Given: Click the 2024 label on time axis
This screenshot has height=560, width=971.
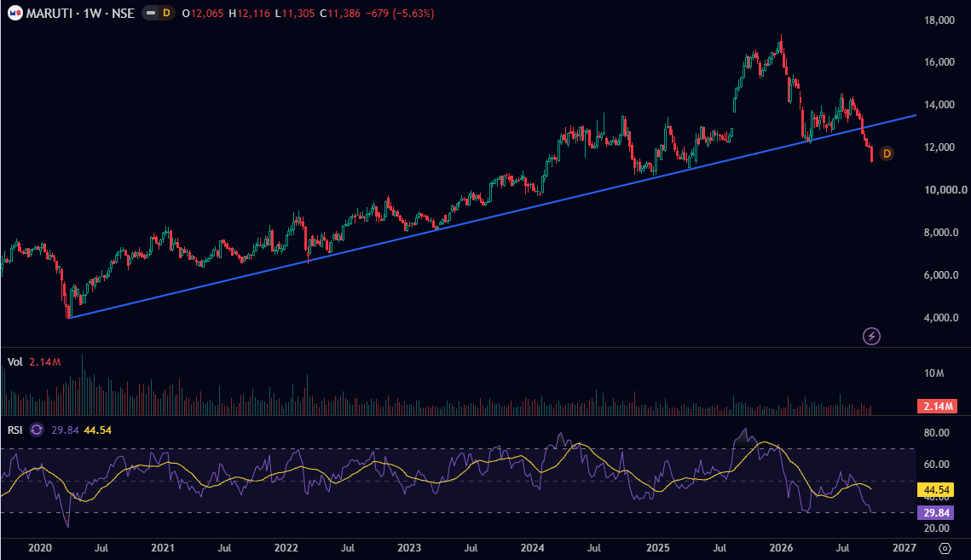Looking at the screenshot, I should coord(533,548).
